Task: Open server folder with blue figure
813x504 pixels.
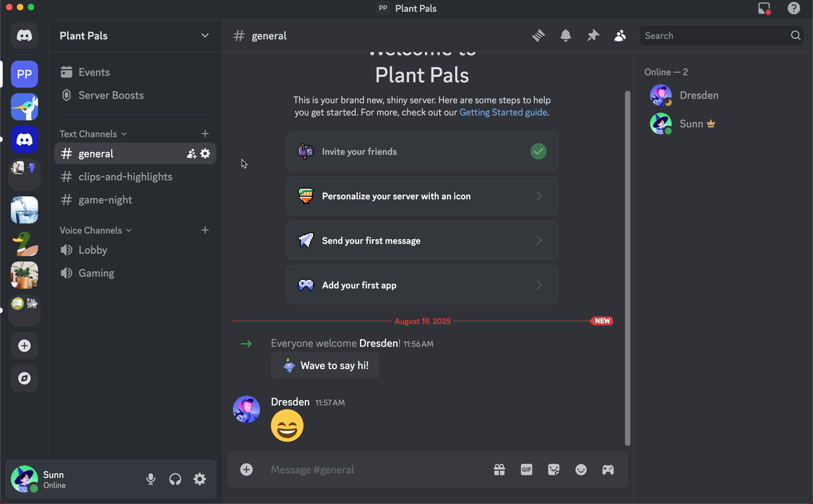Action: coord(25,175)
